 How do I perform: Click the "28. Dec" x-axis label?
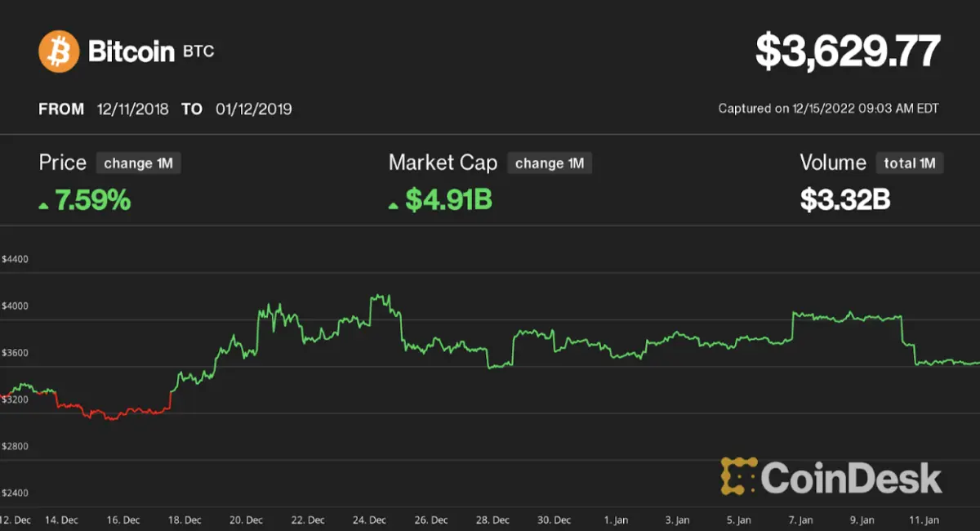[492, 520]
